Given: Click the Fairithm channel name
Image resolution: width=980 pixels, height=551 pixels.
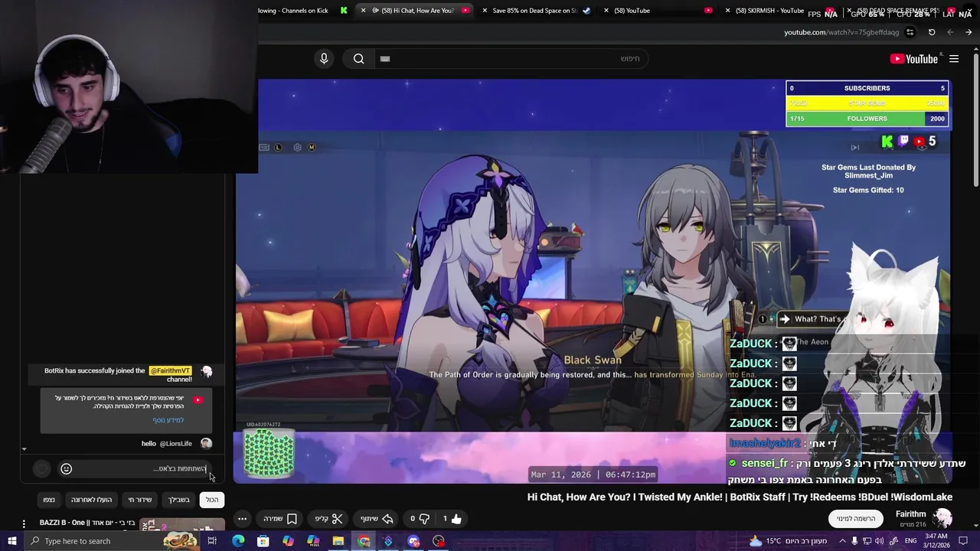Looking at the screenshot, I should [x=910, y=514].
